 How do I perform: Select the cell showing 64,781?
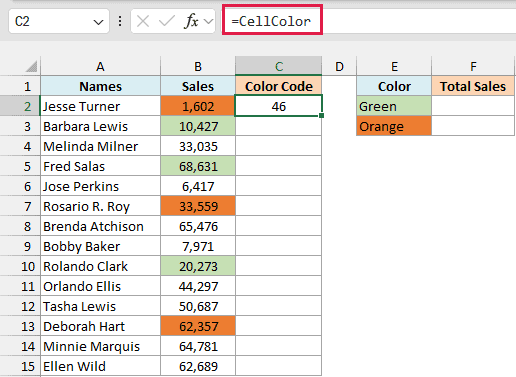point(198,346)
